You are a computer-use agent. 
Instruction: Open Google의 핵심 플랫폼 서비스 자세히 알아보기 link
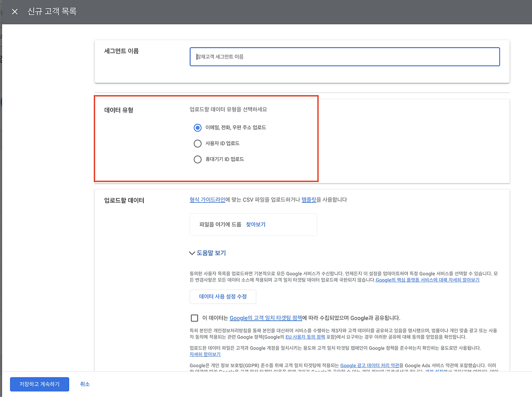pos(427,280)
